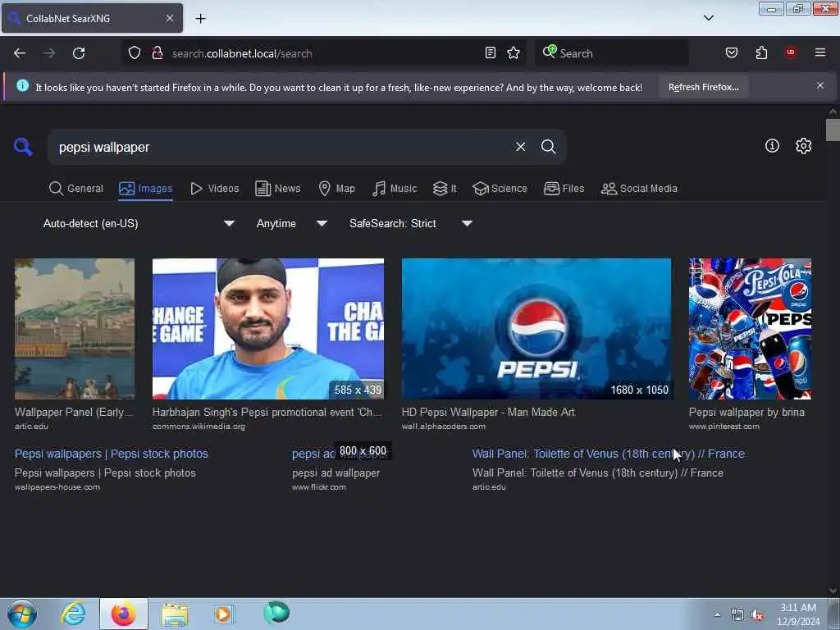Click the Firefox toolbar Search box
This screenshot has height=630, width=840.
[x=612, y=53]
